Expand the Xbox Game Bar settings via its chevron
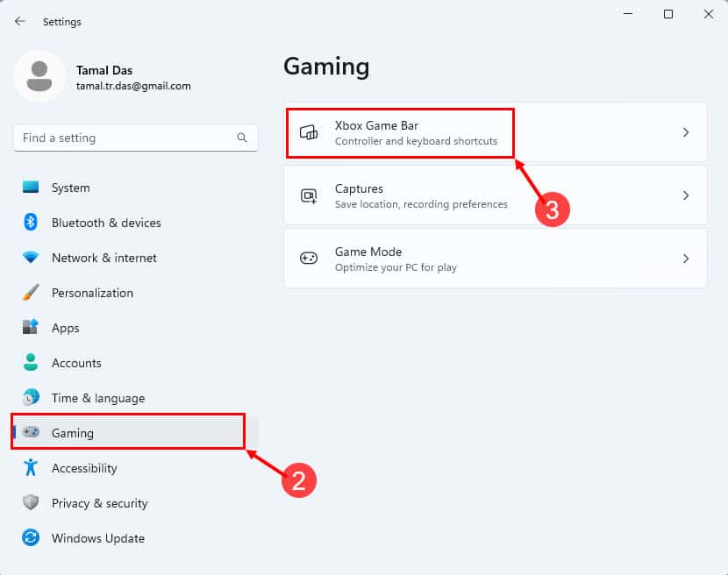Screen dimensions: 728x575 [687, 131]
